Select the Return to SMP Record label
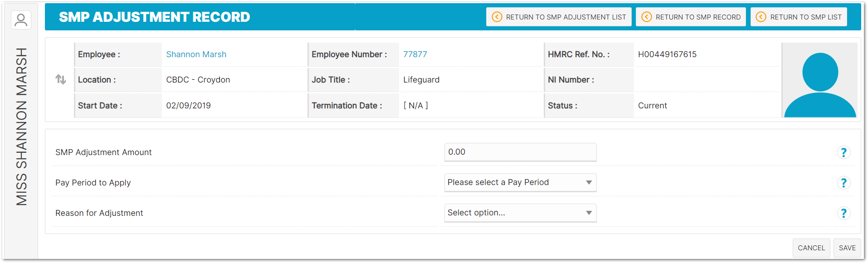 (x=697, y=17)
